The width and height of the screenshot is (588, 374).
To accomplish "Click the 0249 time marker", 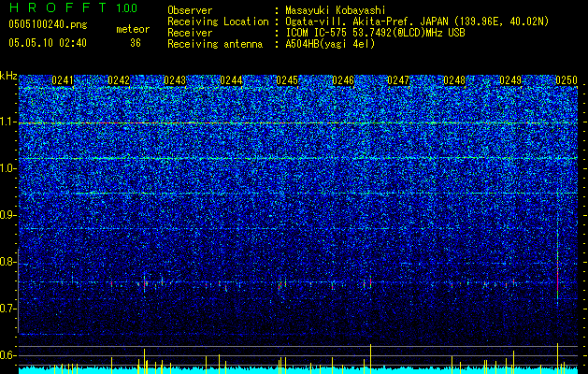I will 510,80.
